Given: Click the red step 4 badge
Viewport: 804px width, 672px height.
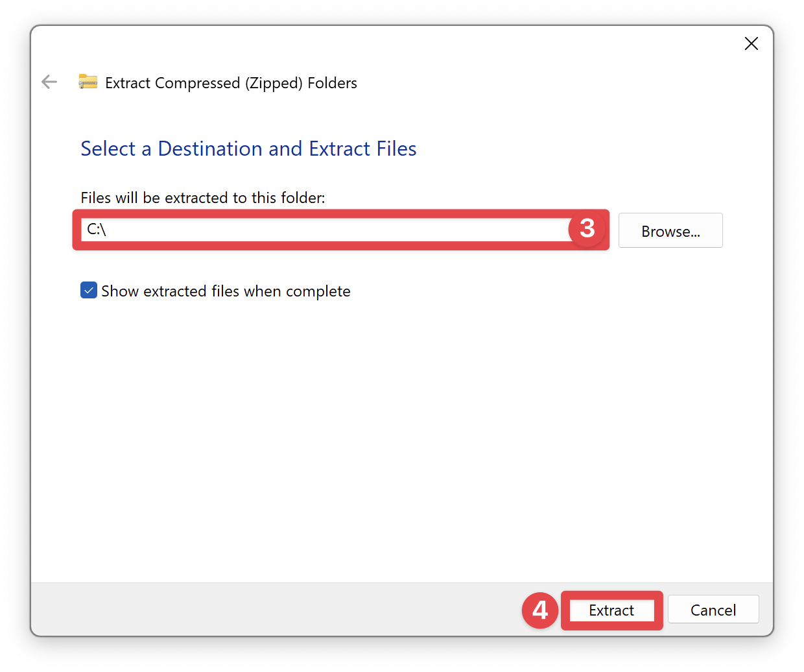Looking at the screenshot, I should tap(539, 610).
